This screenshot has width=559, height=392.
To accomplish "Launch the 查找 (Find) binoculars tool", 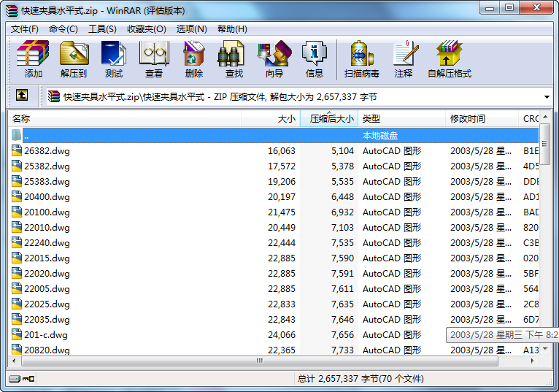I will point(234,59).
